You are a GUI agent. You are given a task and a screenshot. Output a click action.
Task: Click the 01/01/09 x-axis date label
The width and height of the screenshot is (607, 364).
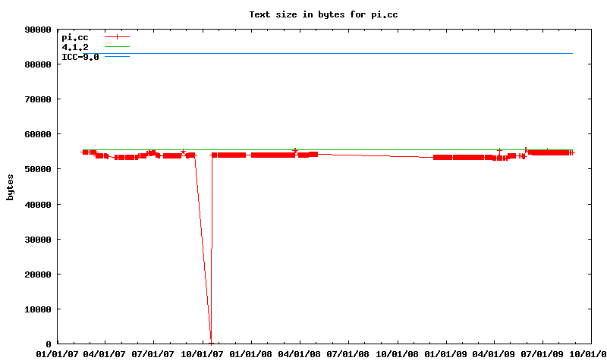pos(445,353)
